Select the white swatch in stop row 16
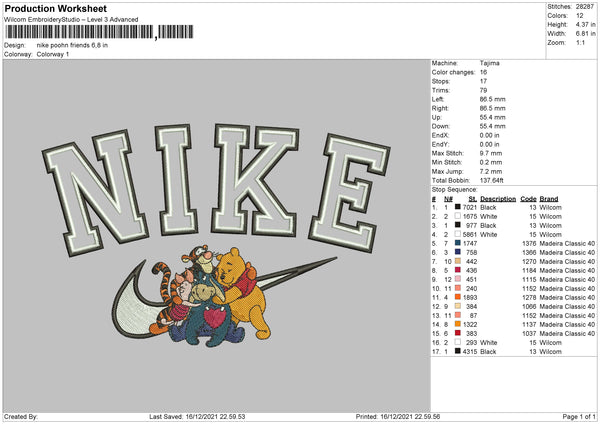 (x=458, y=342)
